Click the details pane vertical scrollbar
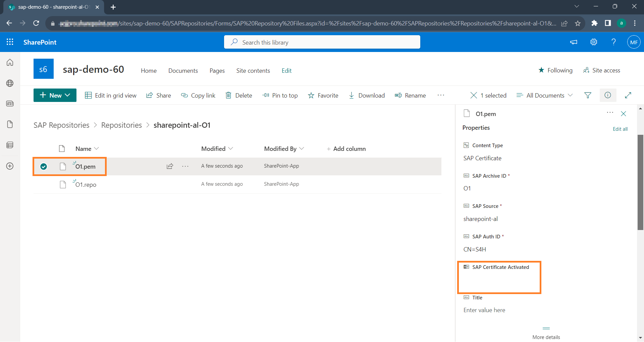 (640, 182)
